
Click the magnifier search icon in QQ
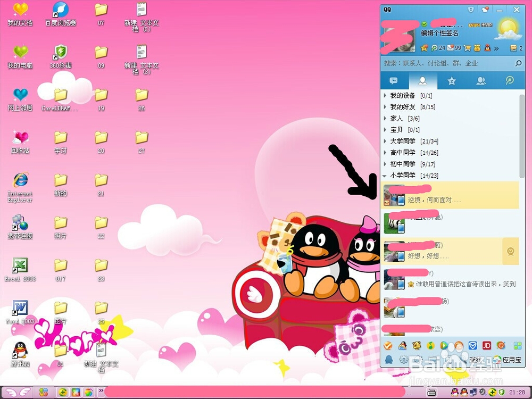[x=518, y=63]
